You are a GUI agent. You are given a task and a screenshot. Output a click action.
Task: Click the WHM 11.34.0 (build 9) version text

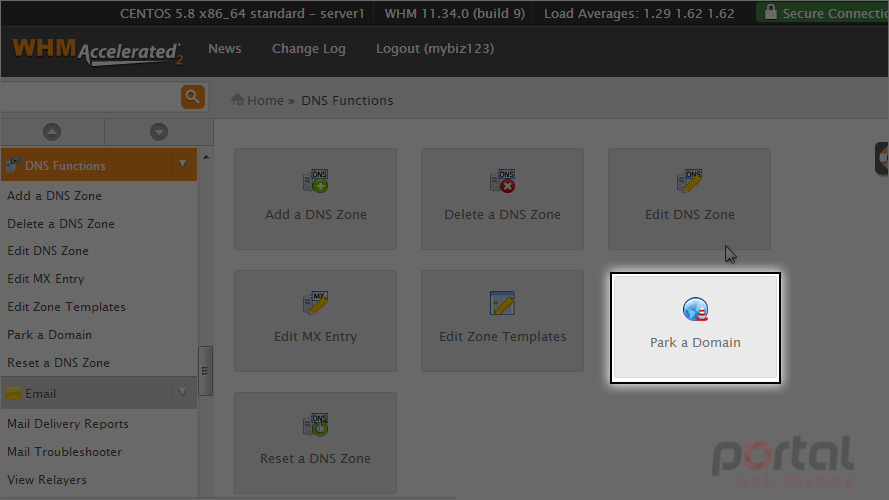coord(455,13)
